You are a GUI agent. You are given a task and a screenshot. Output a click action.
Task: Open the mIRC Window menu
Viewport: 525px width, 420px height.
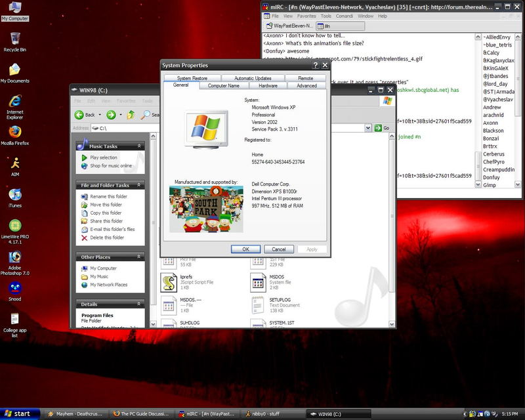click(x=366, y=16)
